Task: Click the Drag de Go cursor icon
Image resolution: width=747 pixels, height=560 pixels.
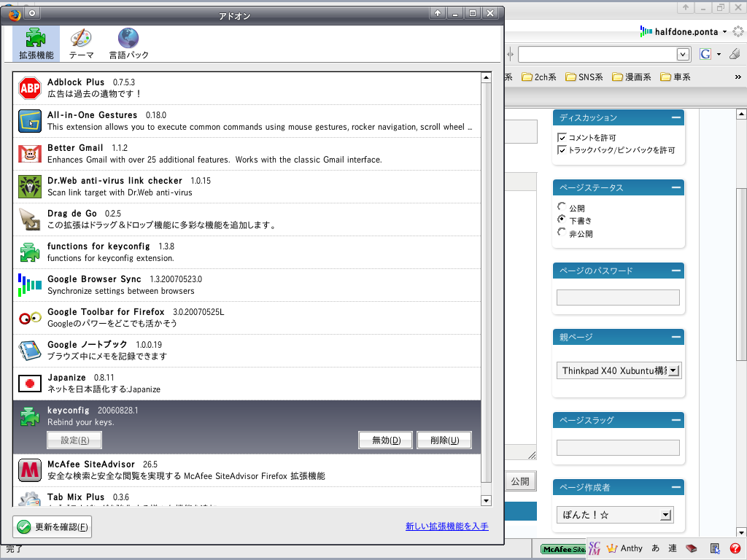Action: (x=29, y=219)
